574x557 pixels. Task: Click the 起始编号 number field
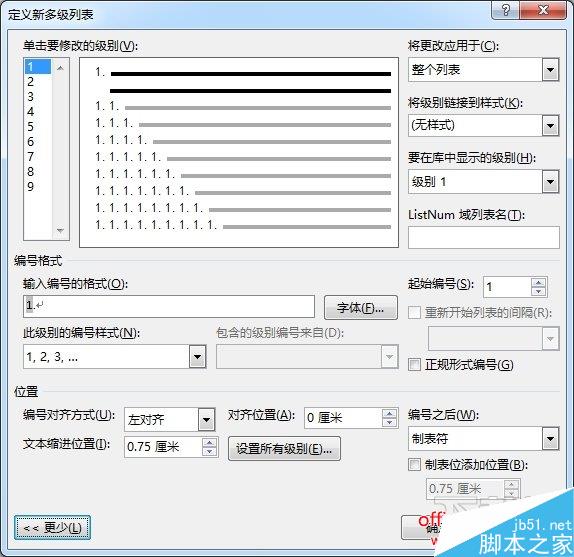pos(507,287)
